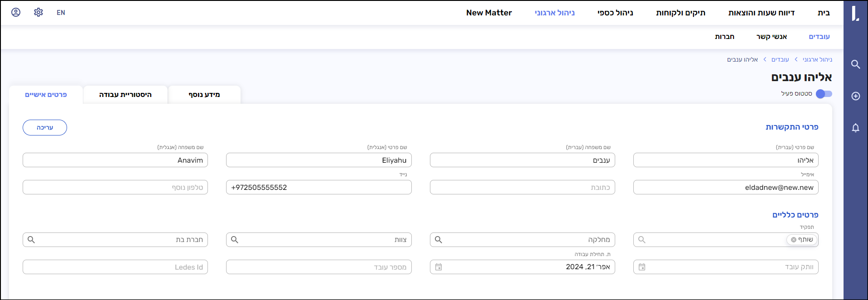Click the search icon in right sidebar
Viewport: 868px width, 300px height.
855,64
